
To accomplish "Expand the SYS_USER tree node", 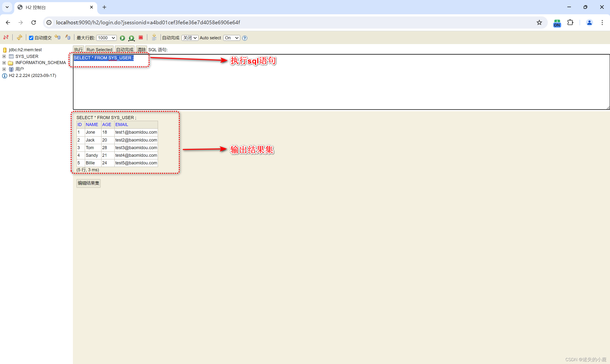I will point(4,56).
